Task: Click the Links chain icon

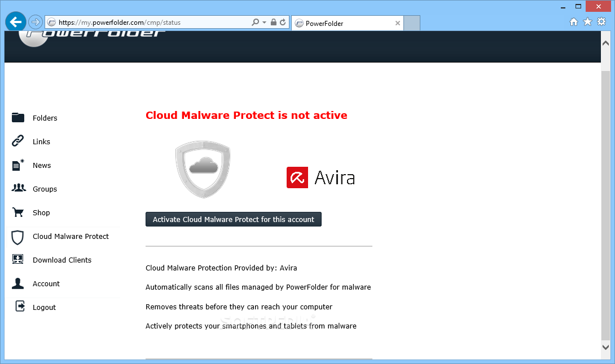Action: point(17,141)
